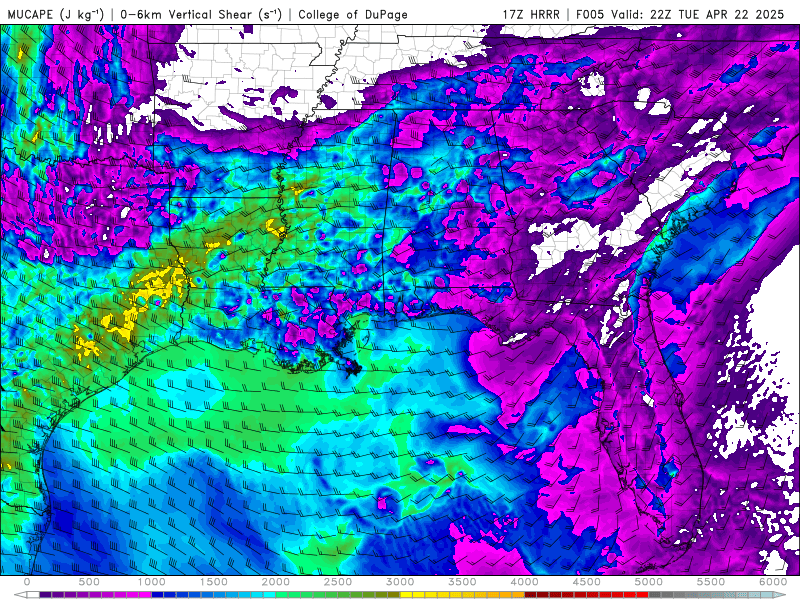The height and width of the screenshot is (600, 800).
Task: Click the first dark blue swatch below 1000
Action: 158,594
